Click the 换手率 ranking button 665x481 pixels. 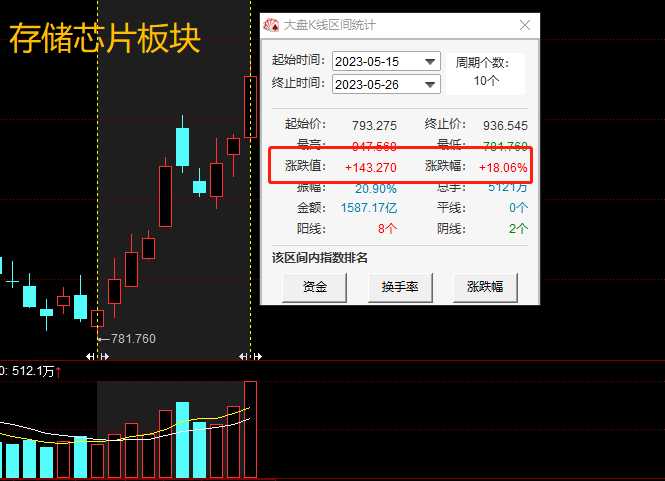coord(400,287)
